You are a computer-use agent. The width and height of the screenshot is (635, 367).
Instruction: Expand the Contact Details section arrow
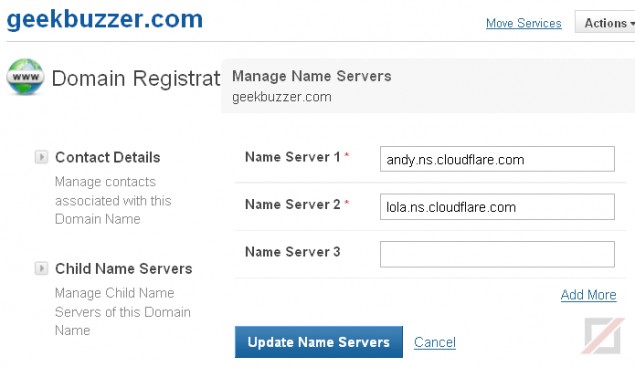(x=41, y=157)
